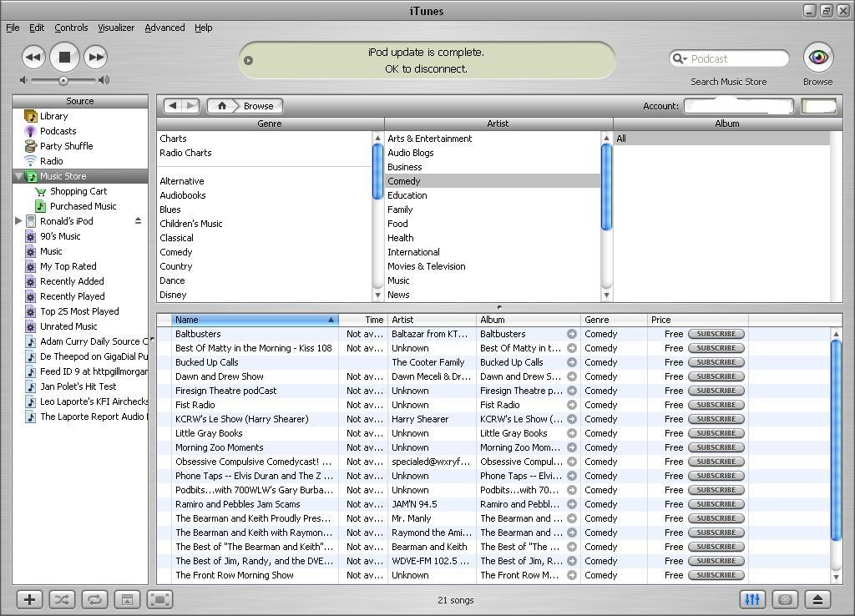Toggle the full screen visualizer button
This screenshot has width=855, height=616.
(159, 599)
